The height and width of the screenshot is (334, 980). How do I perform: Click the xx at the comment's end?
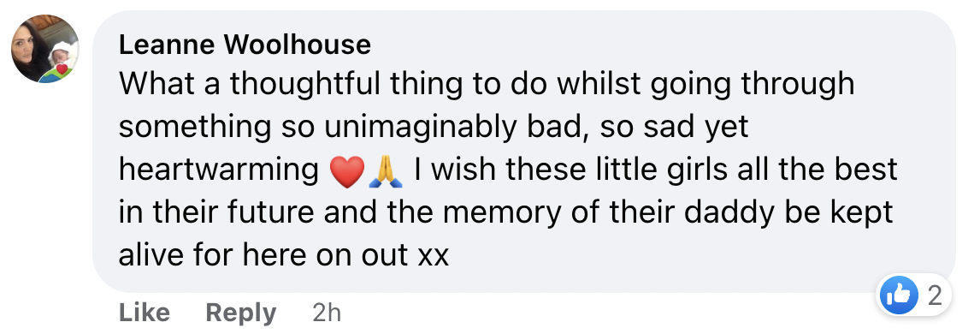pyautogui.click(x=433, y=256)
